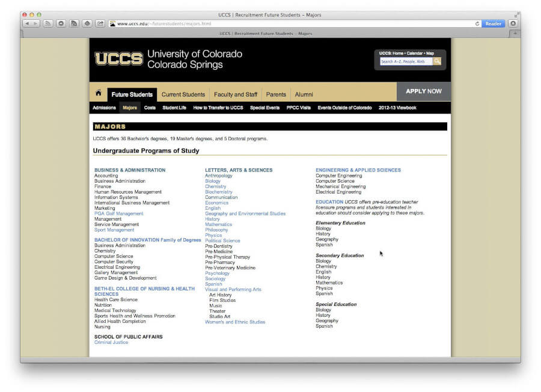Open the Calendar link in the header
Image resolution: width=541 pixels, height=392 pixels.
click(x=414, y=53)
